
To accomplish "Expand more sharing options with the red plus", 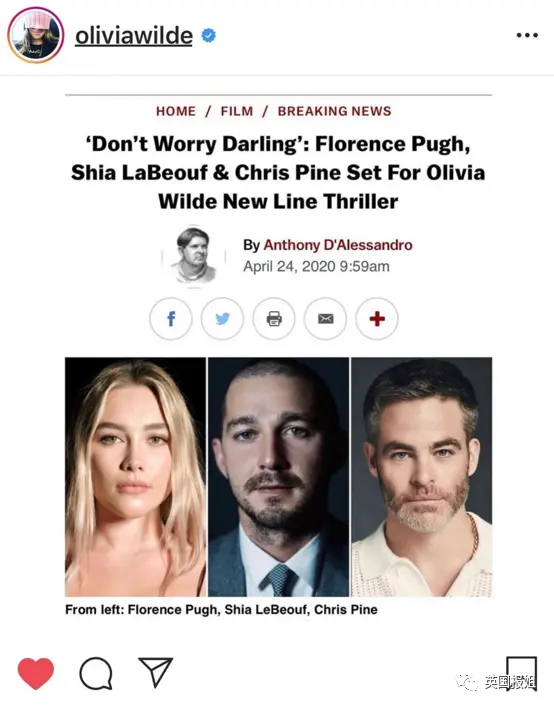I will (377, 319).
